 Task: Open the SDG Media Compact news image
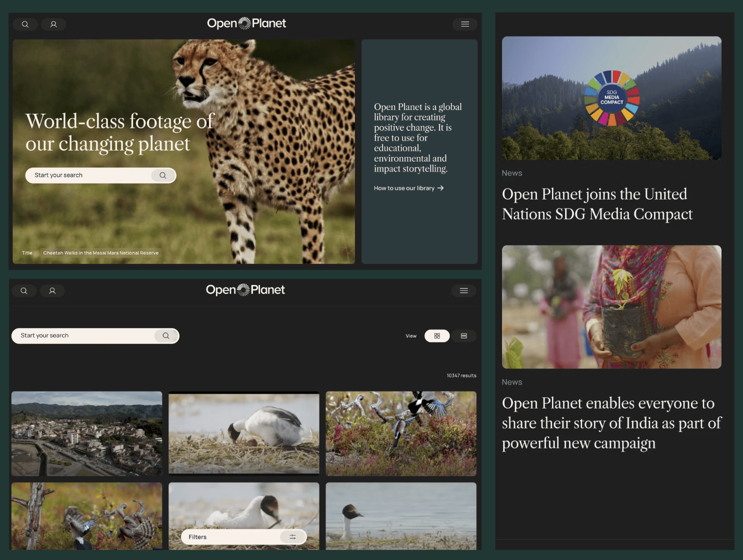(611, 98)
